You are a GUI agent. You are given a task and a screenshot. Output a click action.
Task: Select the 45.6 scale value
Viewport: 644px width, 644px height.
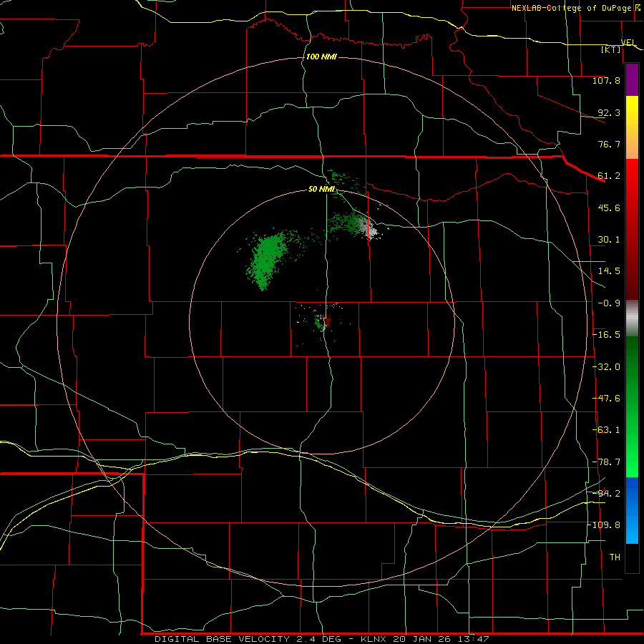point(609,208)
